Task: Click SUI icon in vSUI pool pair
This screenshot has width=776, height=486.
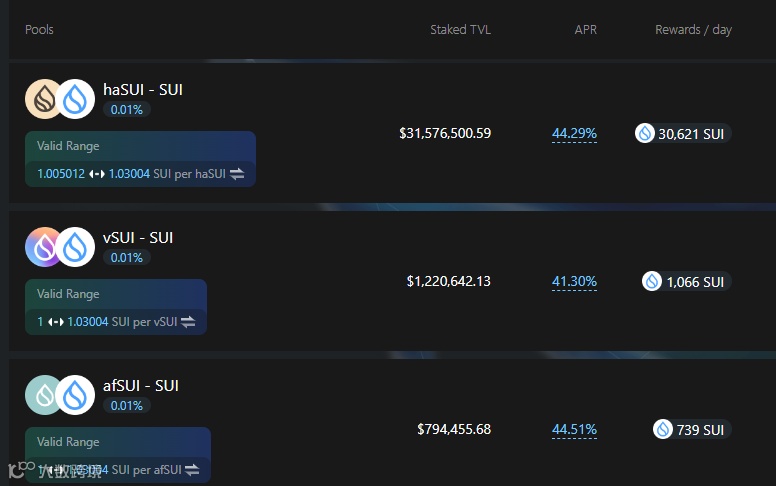Action: pyautogui.click(x=75, y=247)
